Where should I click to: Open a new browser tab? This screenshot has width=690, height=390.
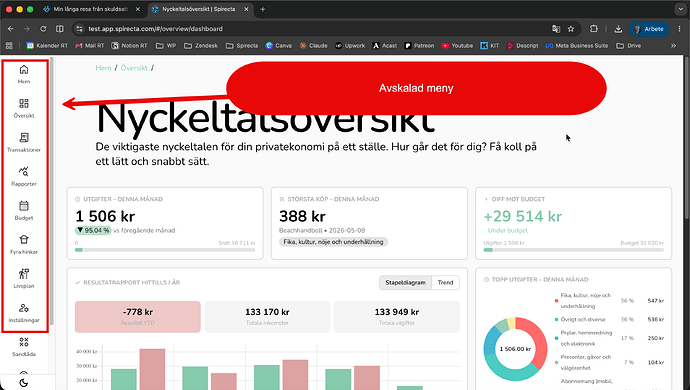[x=263, y=9]
